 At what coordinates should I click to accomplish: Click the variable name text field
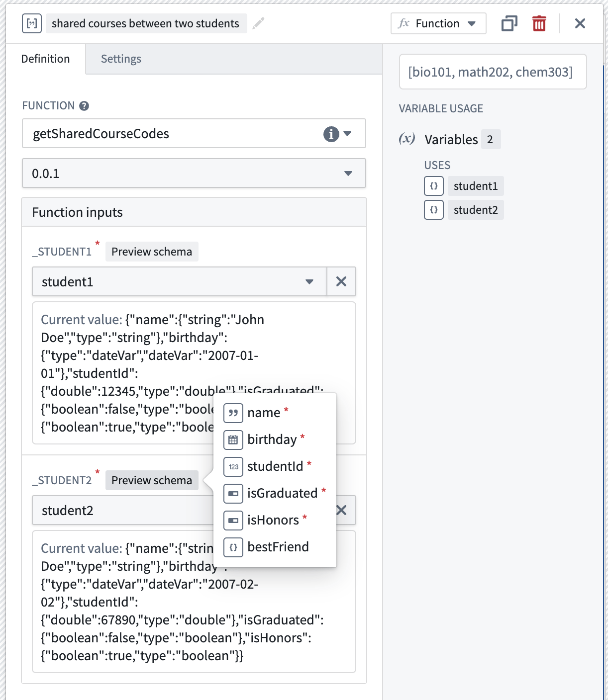point(146,23)
